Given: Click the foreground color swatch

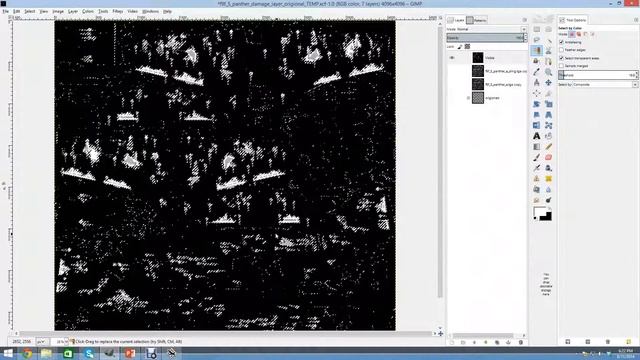Looking at the screenshot, I should coord(540,211).
